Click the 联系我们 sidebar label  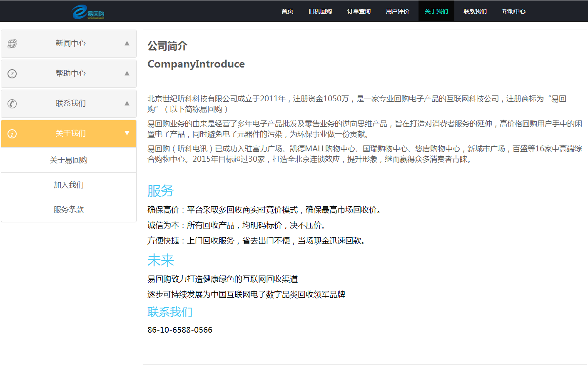click(x=71, y=103)
